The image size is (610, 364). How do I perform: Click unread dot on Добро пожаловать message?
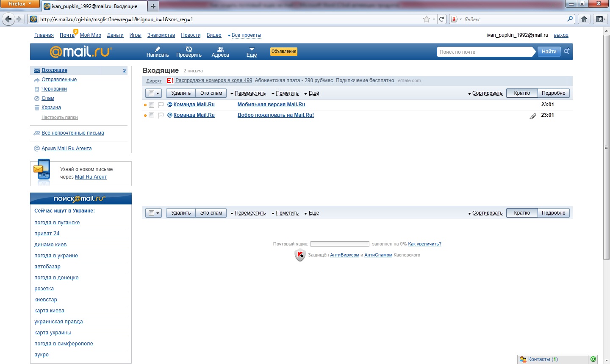point(145,116)
